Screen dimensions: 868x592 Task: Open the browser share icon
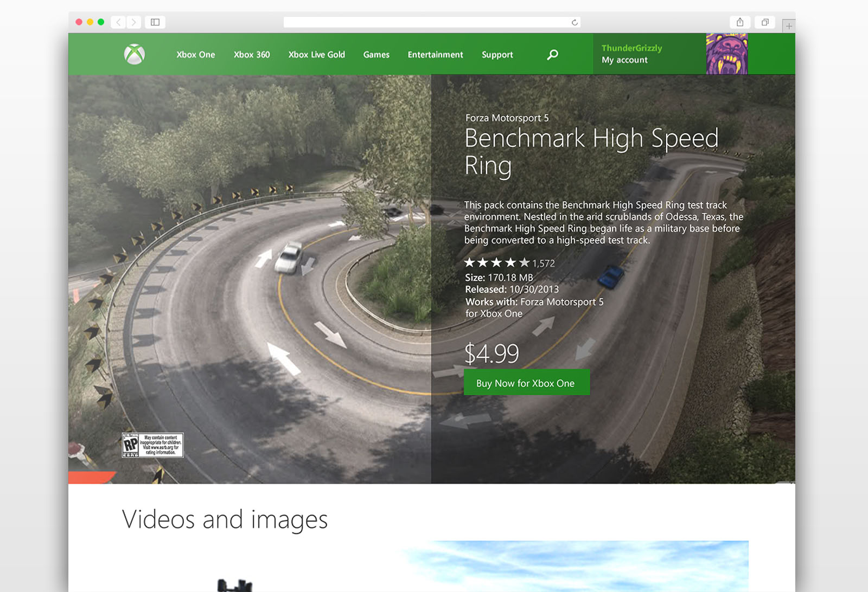[x=741, y=22]
